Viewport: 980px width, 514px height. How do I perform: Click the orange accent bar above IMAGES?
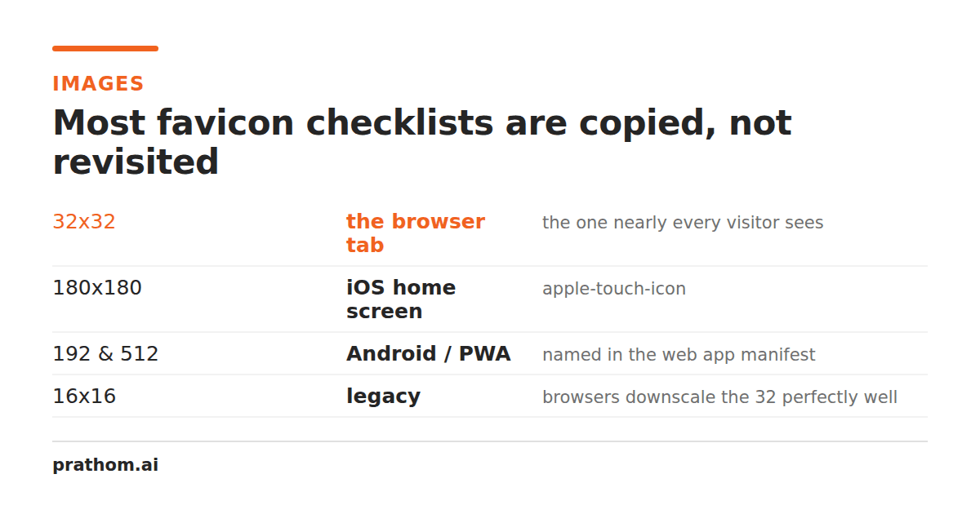coord(105,48)
